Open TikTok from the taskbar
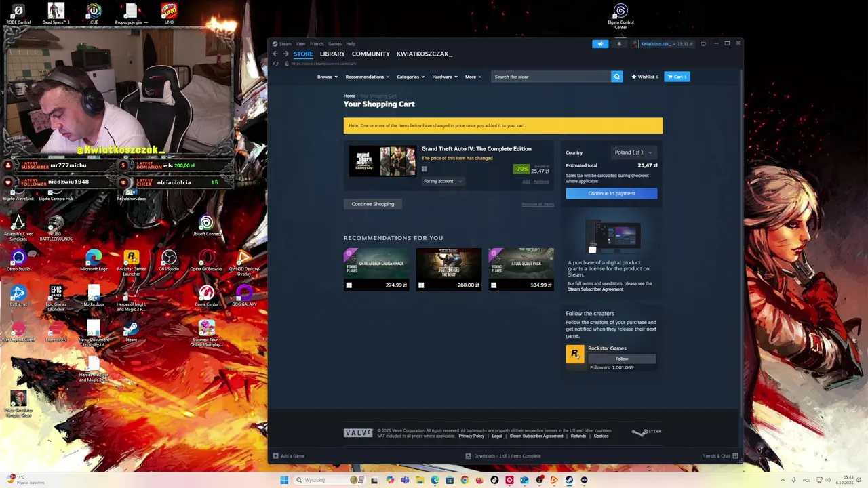Screen dimensions: 868x488 coord(494,480)
